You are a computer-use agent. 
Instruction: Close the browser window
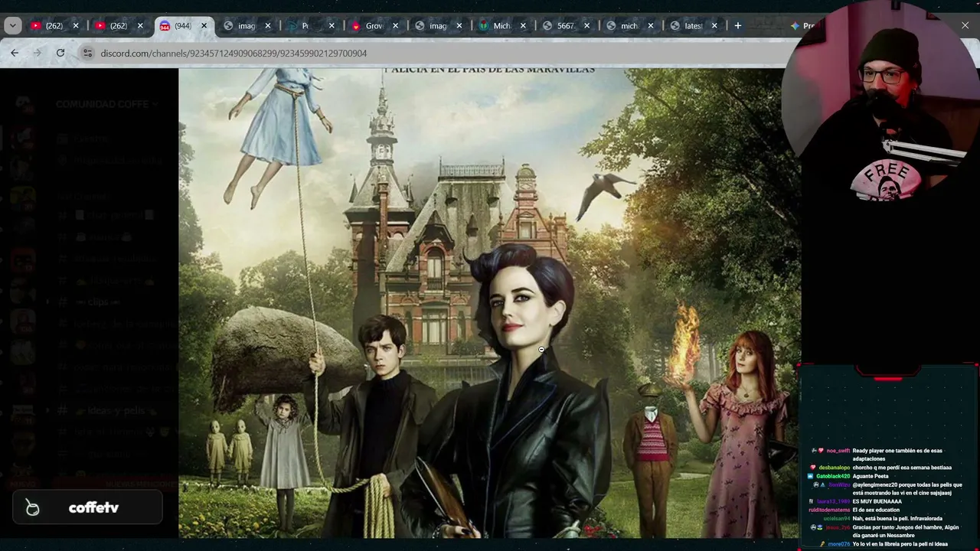tap(965, 26)
